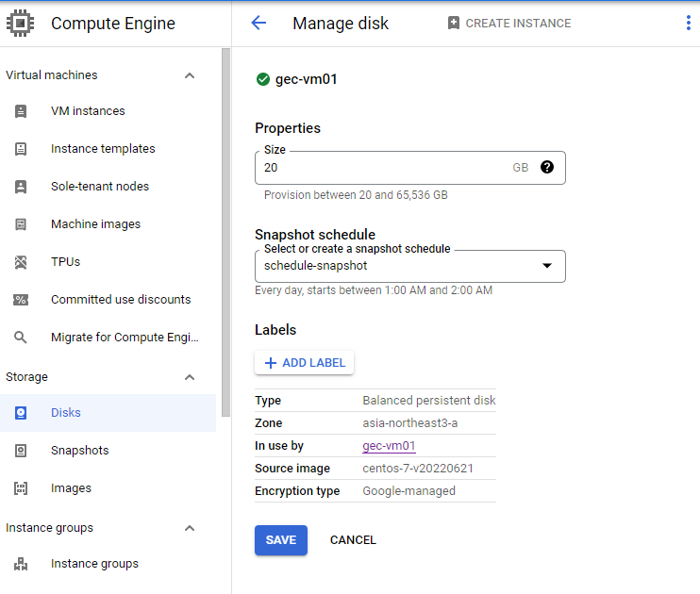This screenshot has height=594, width=700.
Task: Click the Properties section heading
Action: [288, 128]
